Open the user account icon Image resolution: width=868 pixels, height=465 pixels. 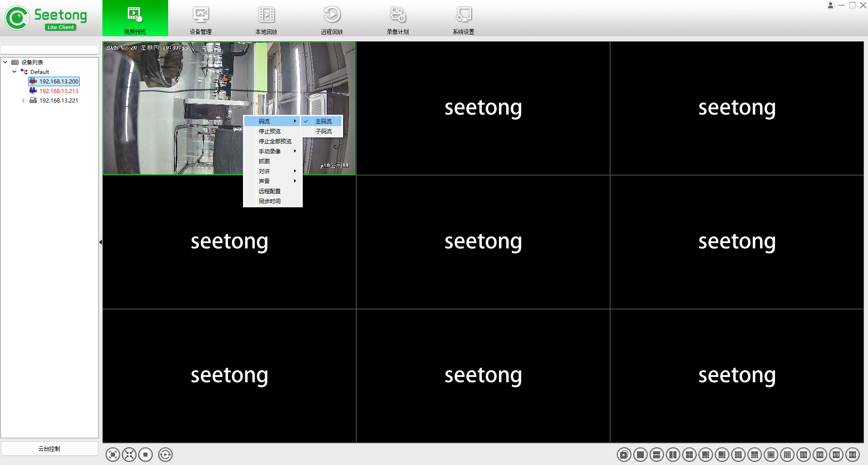[830, 5]
